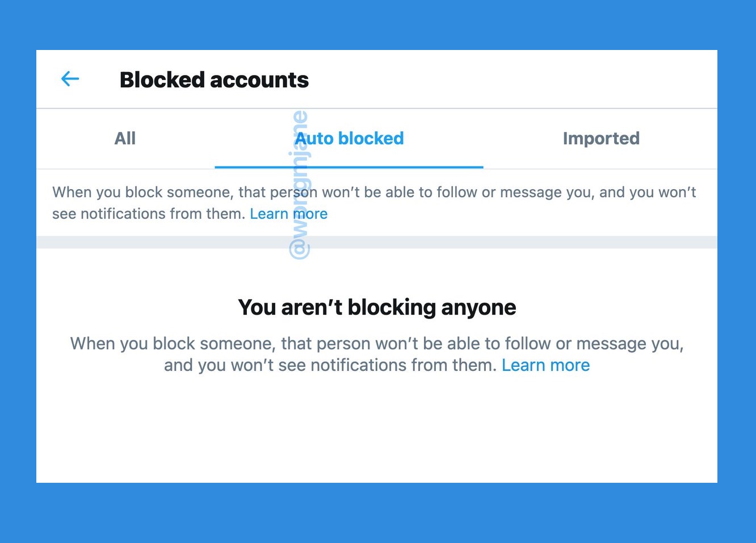Open the Imported tab
The height and width of the screenshot is (543, 756).
pyautogui.click(x=601, y=138)
